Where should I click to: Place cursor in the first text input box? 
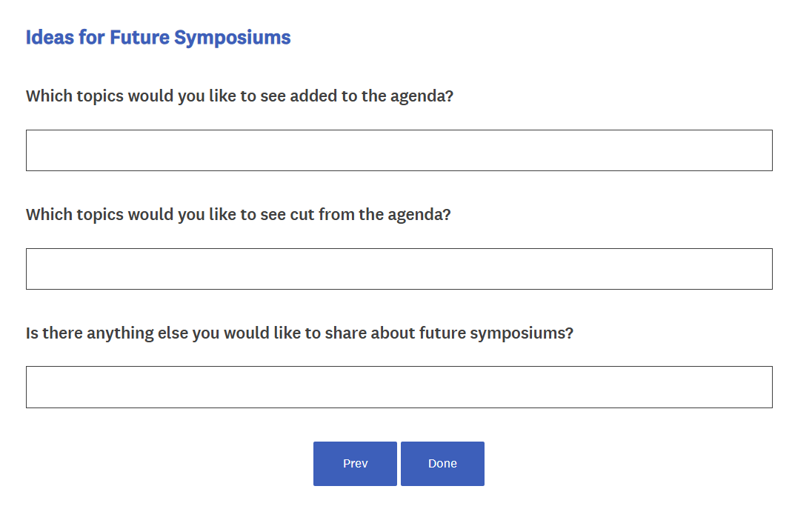coord(399,150)
